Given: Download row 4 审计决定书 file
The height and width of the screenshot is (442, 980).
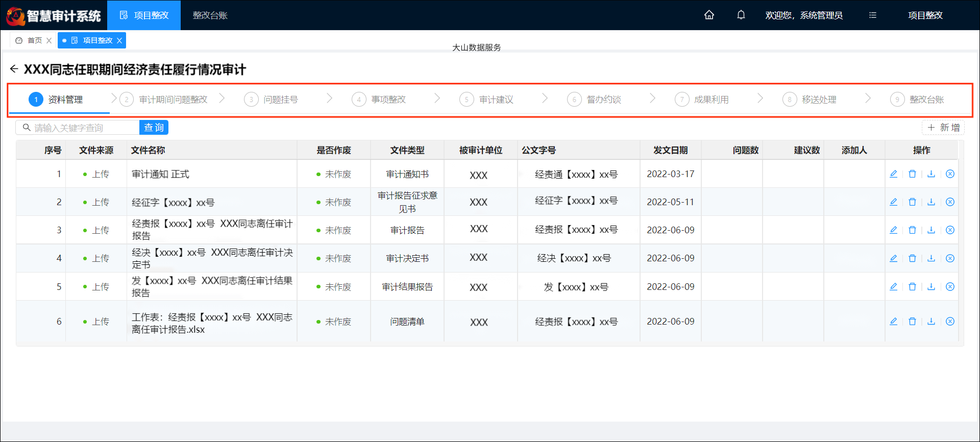Looking at the screenshot, I should [932, 258].
